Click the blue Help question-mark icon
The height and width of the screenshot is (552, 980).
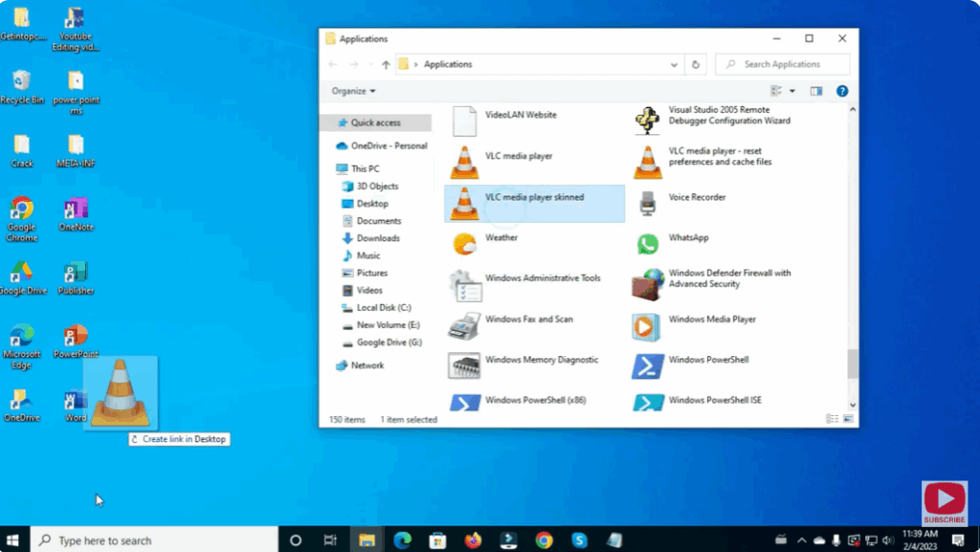842,91
